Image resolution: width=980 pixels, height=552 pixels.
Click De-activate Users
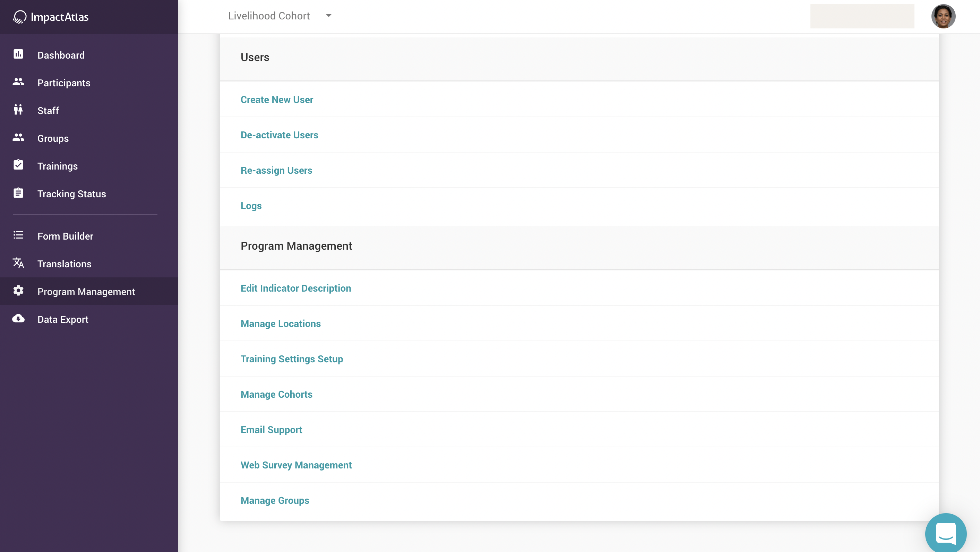tap(279, 135)
